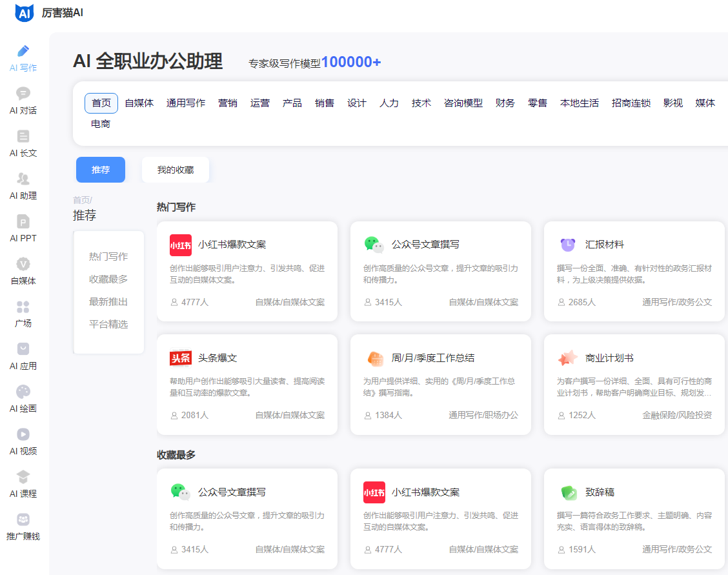Screen dimensions: 728x575
Task: Switch to 我的收藏 view
Action: click(175, 169)
